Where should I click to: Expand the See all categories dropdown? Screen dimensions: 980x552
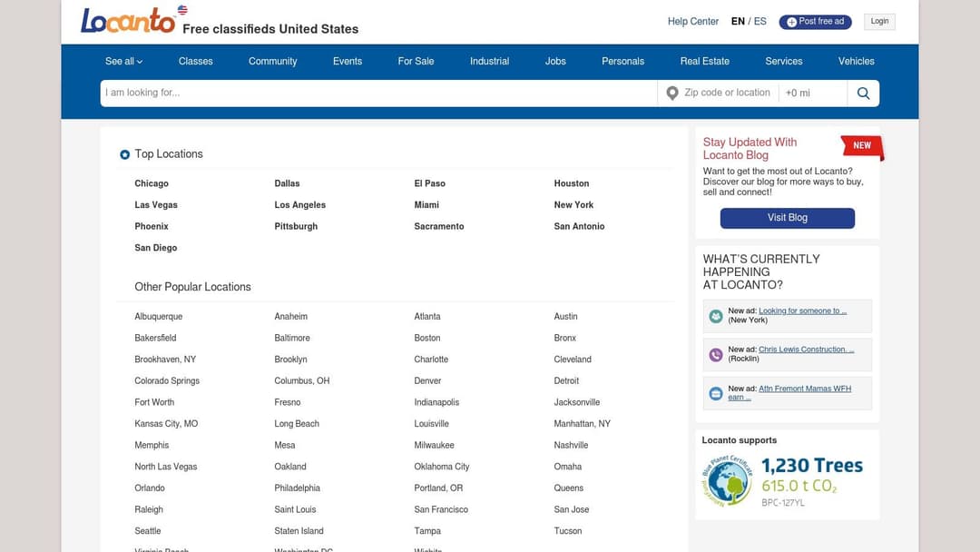pos(123,61)
